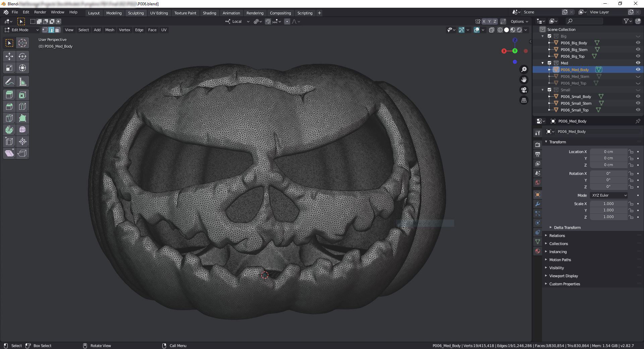Add a new workspace with plus button

(x=319, y=13)
